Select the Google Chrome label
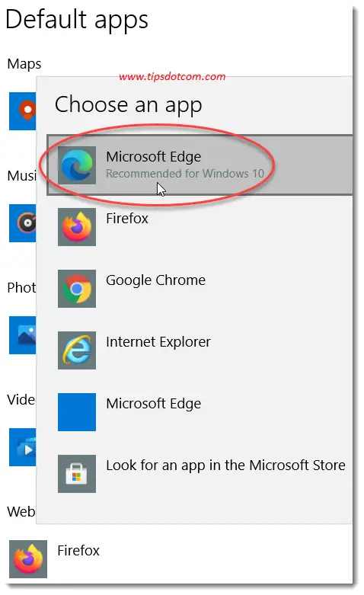The image size is (364, 595). tap(156, 280)
